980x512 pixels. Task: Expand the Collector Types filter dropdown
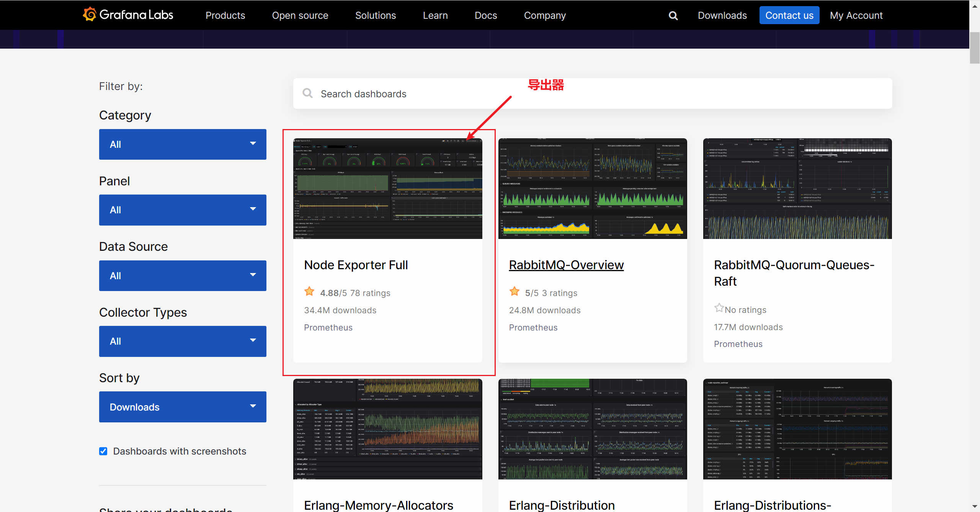[x=183, y=341]
